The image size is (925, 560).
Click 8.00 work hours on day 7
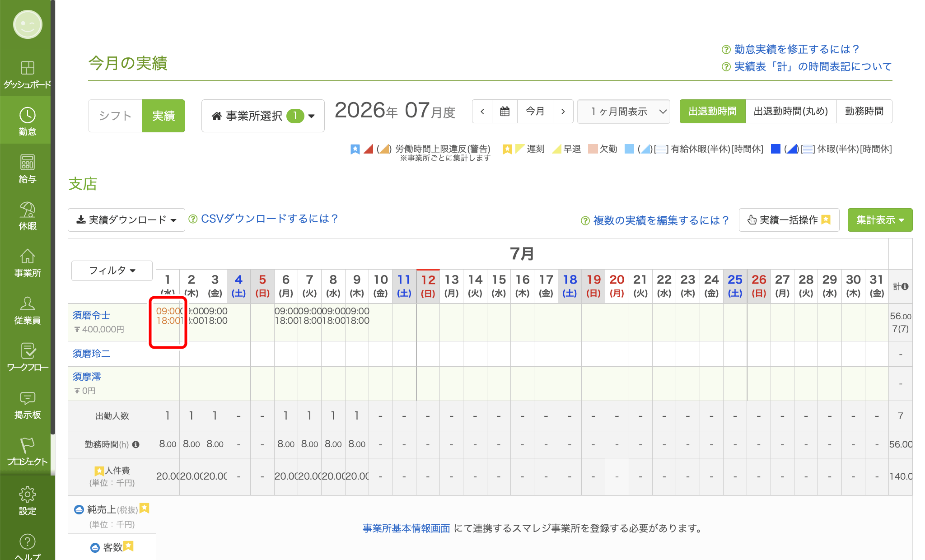pos(309,444)
